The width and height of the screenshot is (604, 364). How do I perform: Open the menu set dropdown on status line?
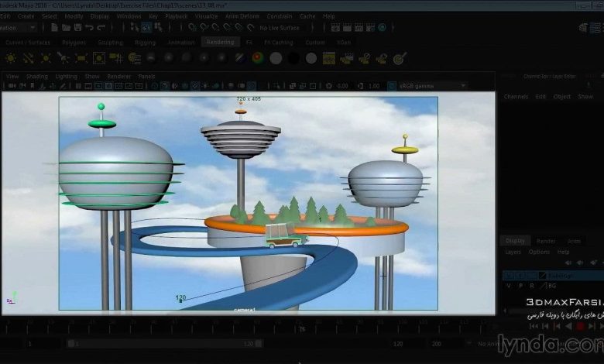coord(33,28)
